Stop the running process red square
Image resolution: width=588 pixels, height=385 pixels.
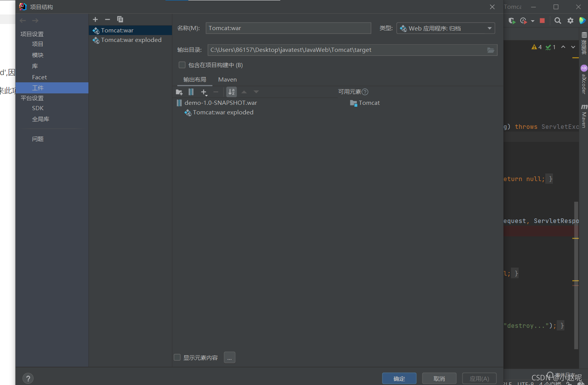pos(542,21)
